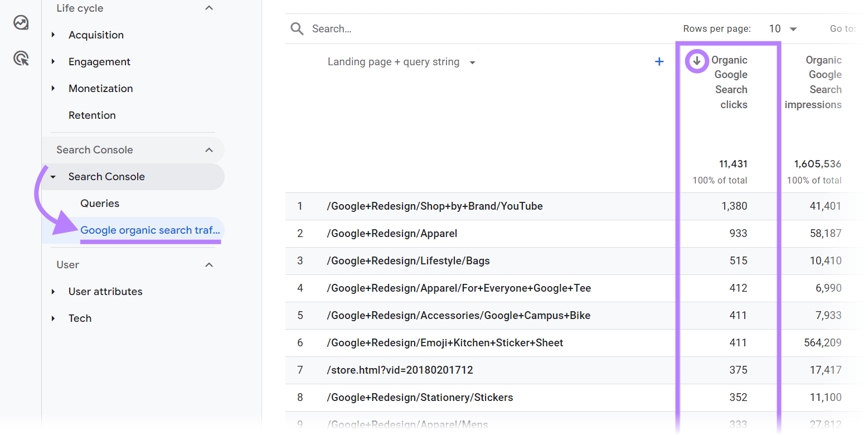Click impressions value 7,933
The width and height of the screenshot is (868, 435).
[x=828, y=316]
